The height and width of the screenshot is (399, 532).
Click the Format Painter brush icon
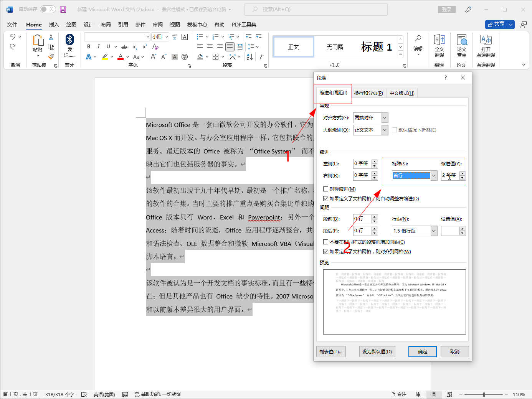(x=51, y=56)
